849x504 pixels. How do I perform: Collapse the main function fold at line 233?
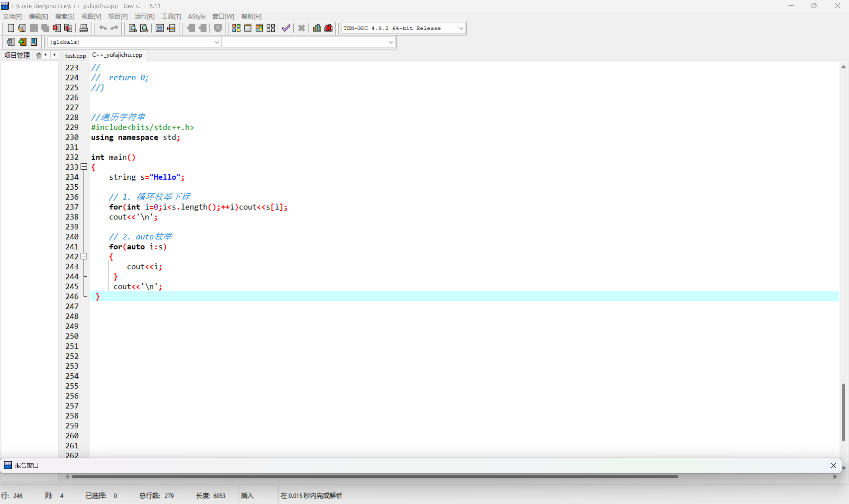[84, 167]
